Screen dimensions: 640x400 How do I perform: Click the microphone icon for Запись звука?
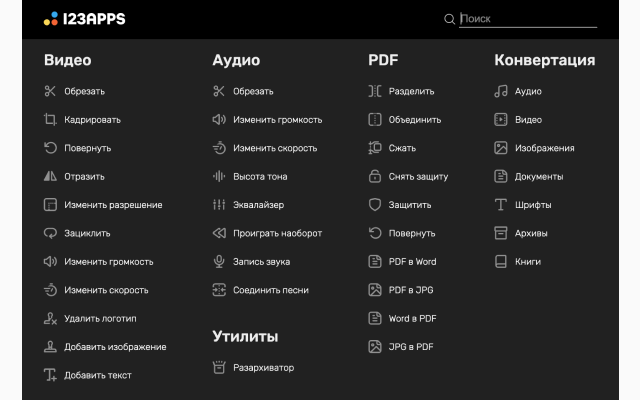[219, 262]
